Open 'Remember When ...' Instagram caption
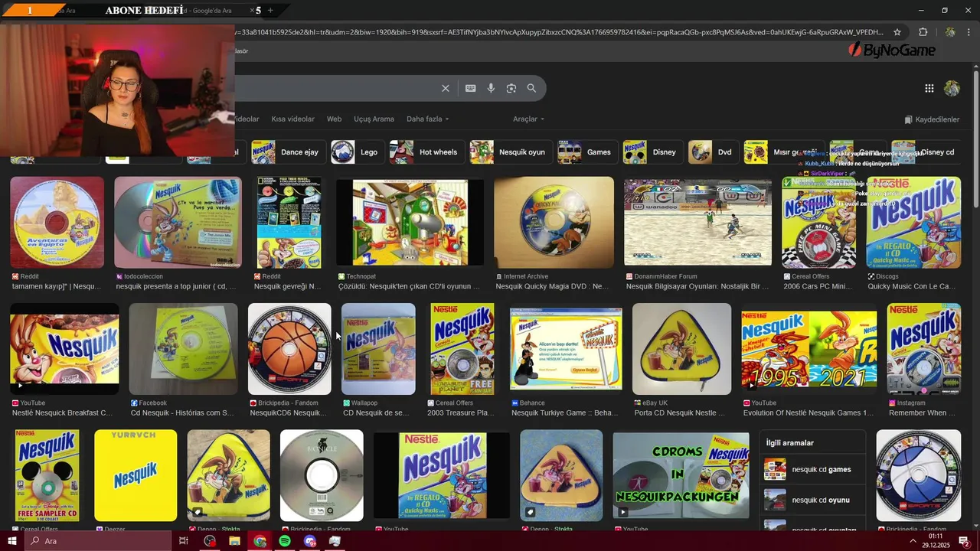980x551 pixels. click(x=922, y=412)
